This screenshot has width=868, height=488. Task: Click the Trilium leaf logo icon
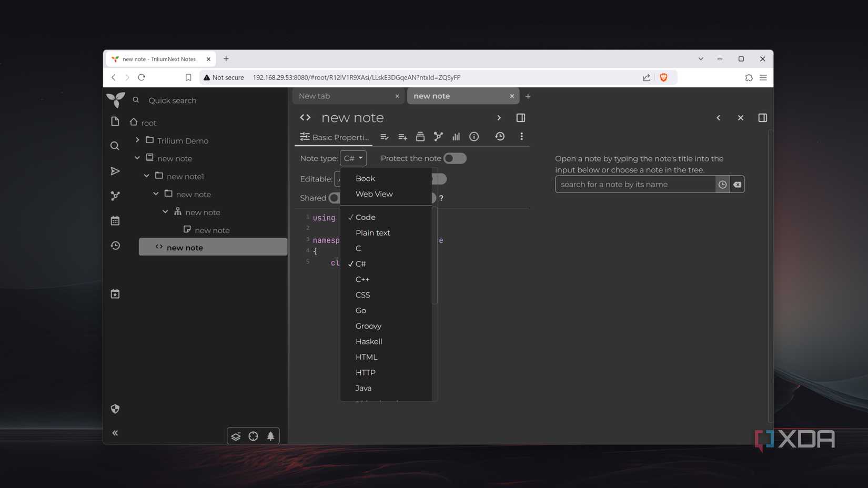coord(115,99)
